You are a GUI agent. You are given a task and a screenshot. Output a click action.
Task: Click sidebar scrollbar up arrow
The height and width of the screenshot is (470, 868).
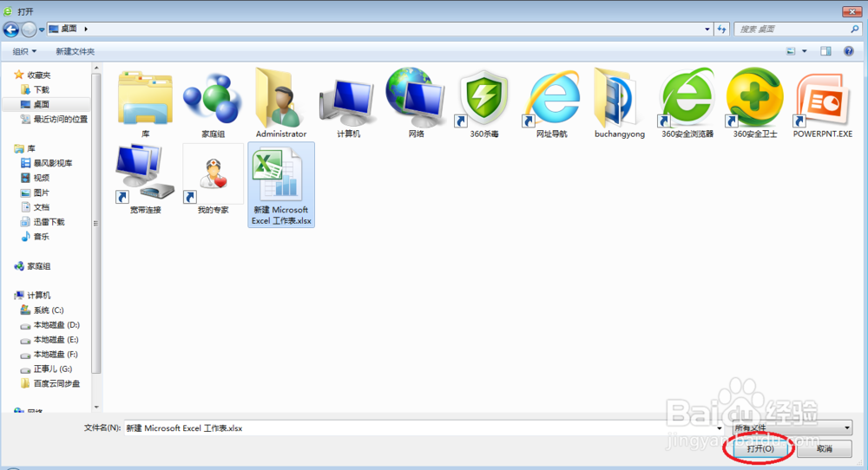[x=96, y=68]
